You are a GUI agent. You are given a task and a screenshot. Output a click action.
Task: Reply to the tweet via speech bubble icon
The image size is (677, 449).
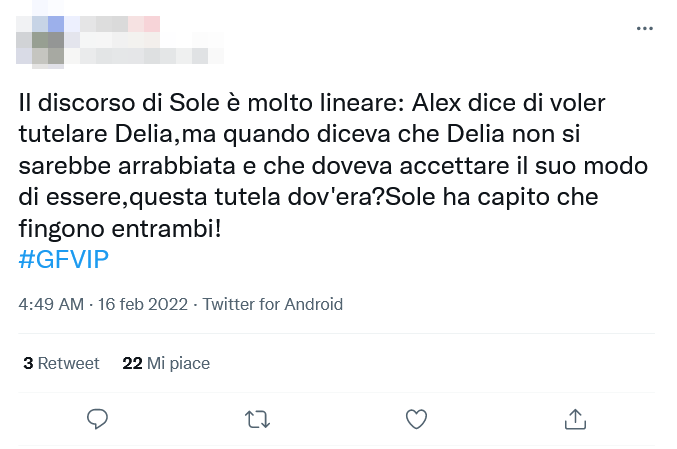pos(97,417)
